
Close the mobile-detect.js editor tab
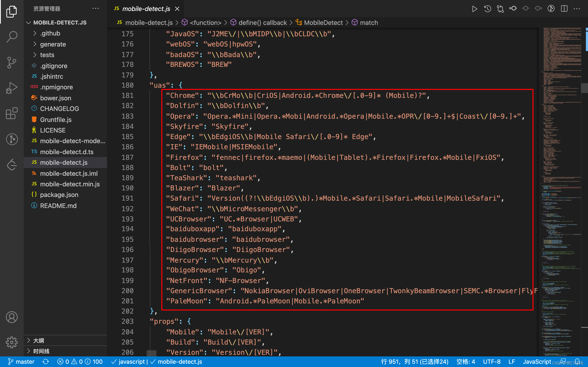click(177, 9)
